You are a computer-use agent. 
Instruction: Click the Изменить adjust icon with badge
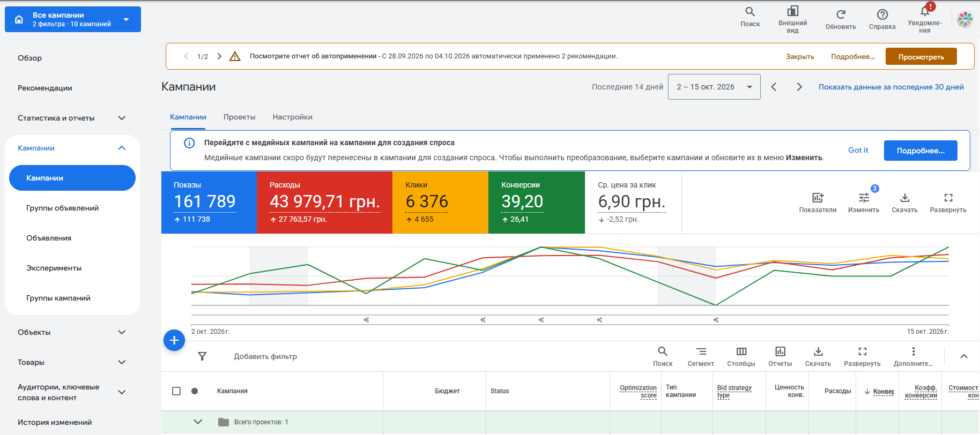coord(864,198)
